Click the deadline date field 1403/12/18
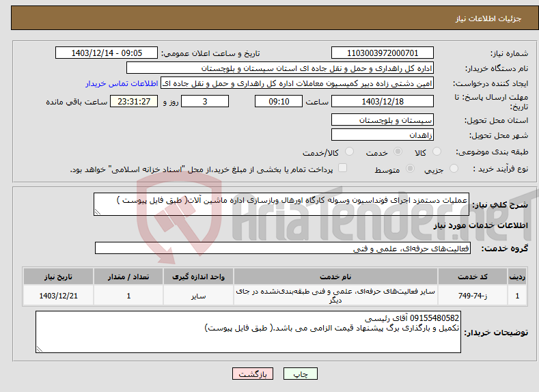The height and width of the screenshot is (392, 539). pos(383,101)
